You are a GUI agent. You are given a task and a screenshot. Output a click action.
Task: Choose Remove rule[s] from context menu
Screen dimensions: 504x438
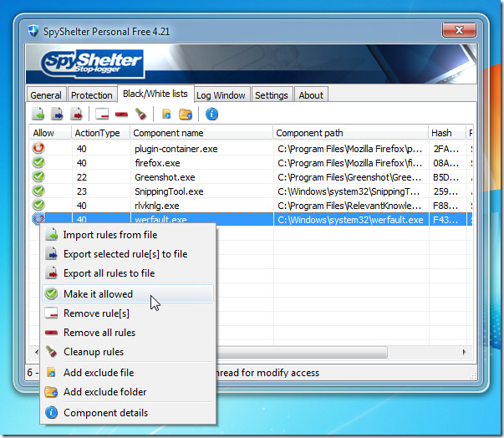[x=128, y=313]
